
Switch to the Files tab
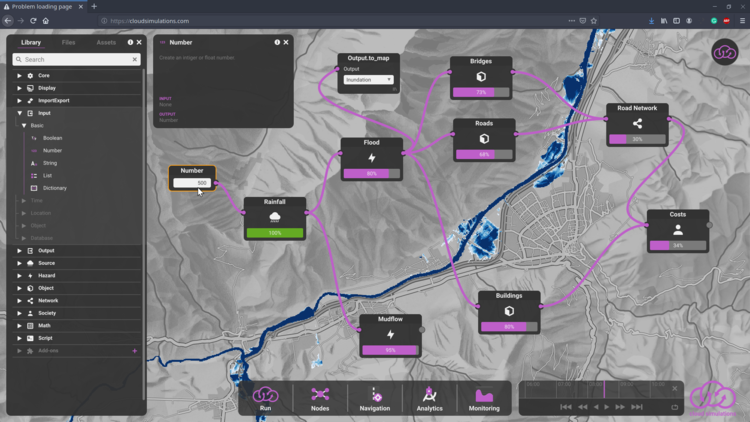[68, 42]
